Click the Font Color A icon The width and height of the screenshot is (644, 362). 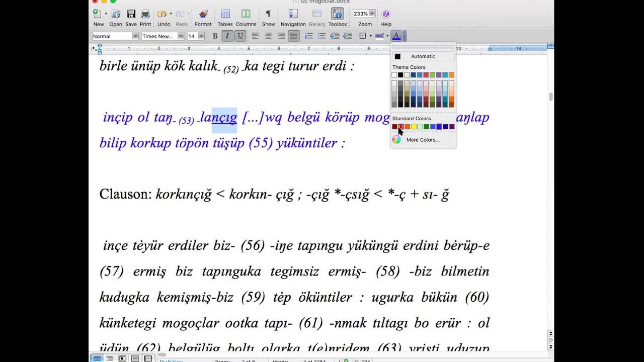[x=396, y=36]
